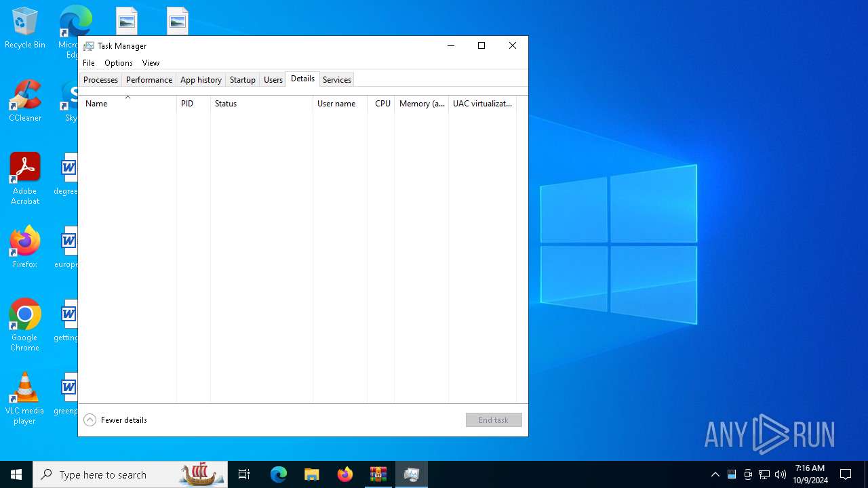Viewport: 868px width, 488px height.
Task: Open WinRAR from the taskbar
Action: click(x=378, y=474)
